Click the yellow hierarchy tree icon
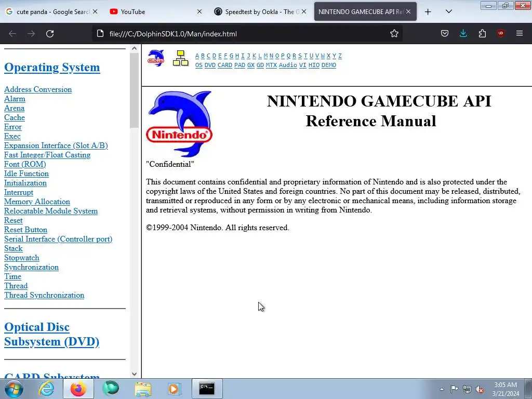The image size is (532, 399). (180, 58)
